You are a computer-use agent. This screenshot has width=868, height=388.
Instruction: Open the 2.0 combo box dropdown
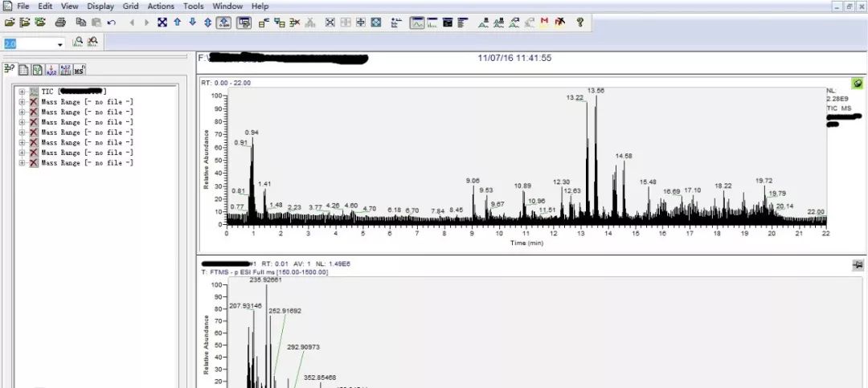pos(59,43)
